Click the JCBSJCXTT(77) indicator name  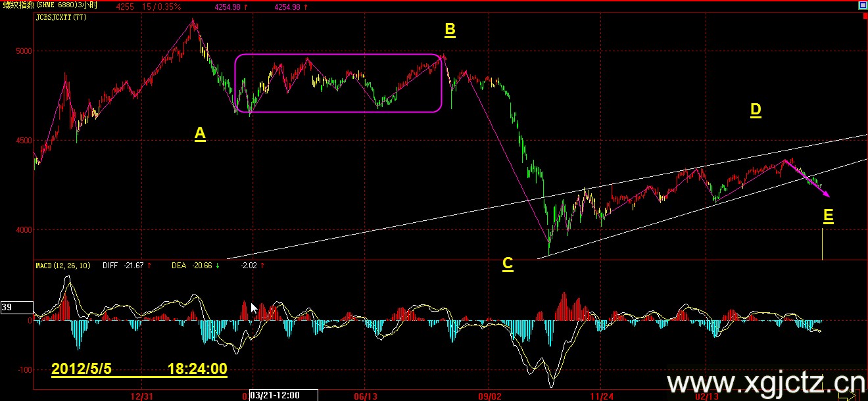62,17
